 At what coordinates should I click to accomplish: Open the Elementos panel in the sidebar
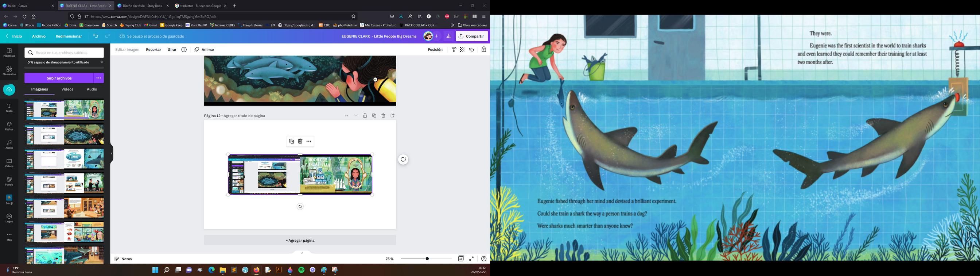pos(9,71)
